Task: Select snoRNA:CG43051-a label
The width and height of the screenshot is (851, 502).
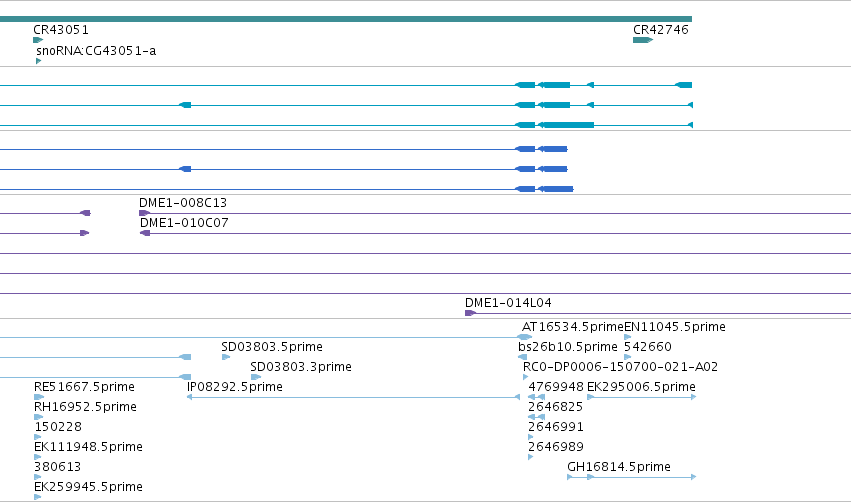Action: [96, 51]
